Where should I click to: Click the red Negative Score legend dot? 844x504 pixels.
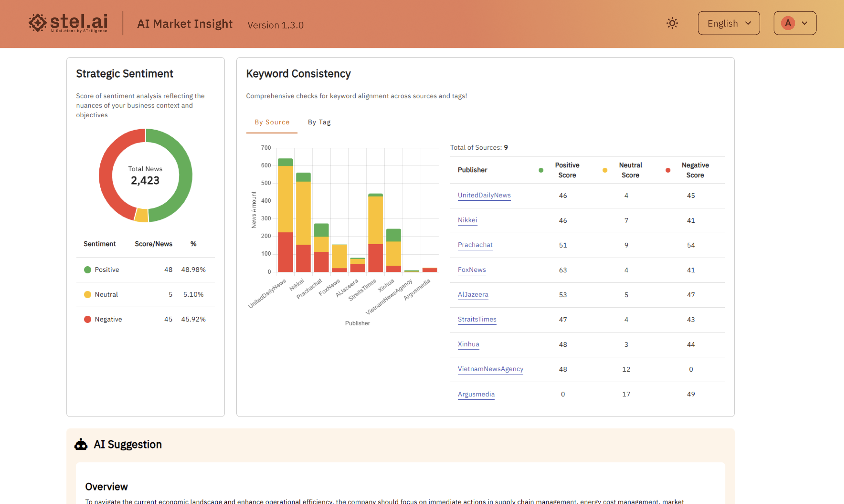[x=668, y=170]
